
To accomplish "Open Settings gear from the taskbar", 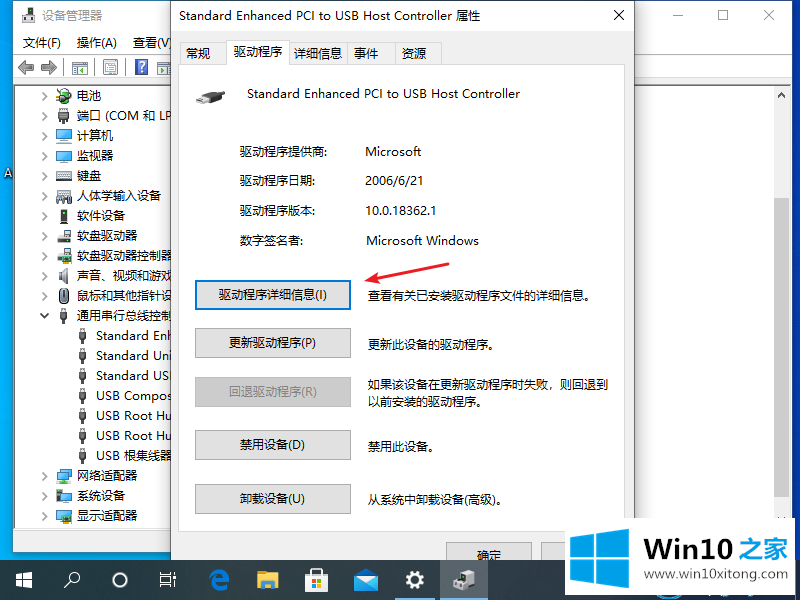I will click(x=414, y=580).
